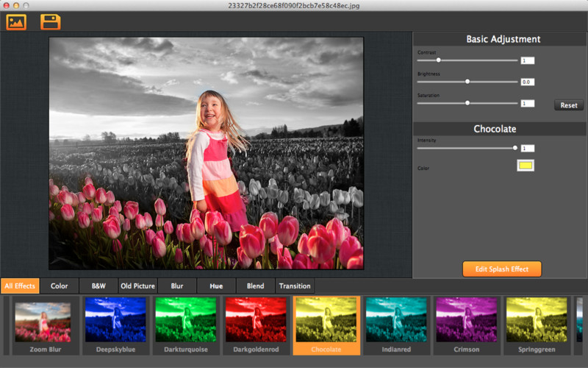The width and height of the screenshot is (588, 368).
Task: Choose the Deepskyblue effect thumbnail
Action: point(115,325)
